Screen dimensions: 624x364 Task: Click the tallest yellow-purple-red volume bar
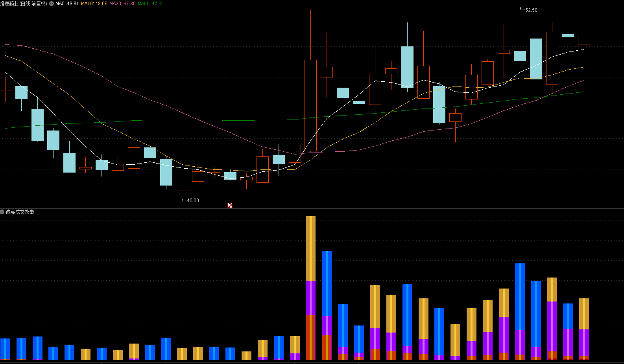tap(310, 288)
